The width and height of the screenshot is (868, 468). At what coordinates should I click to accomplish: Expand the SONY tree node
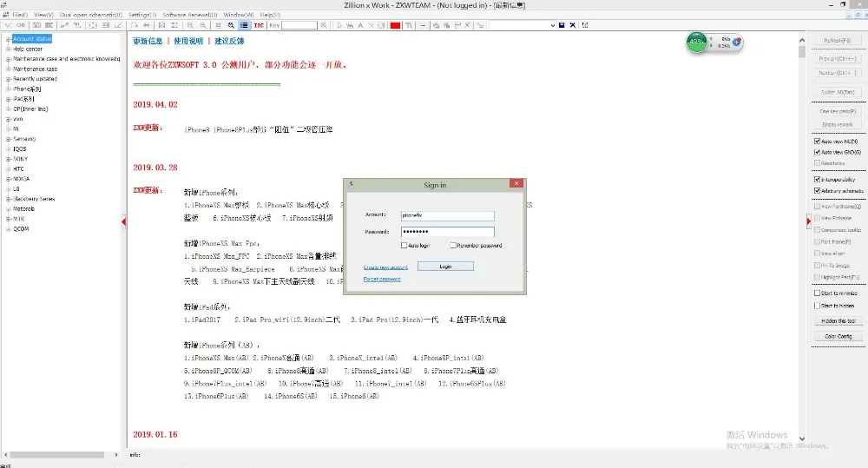coord(9,158)
